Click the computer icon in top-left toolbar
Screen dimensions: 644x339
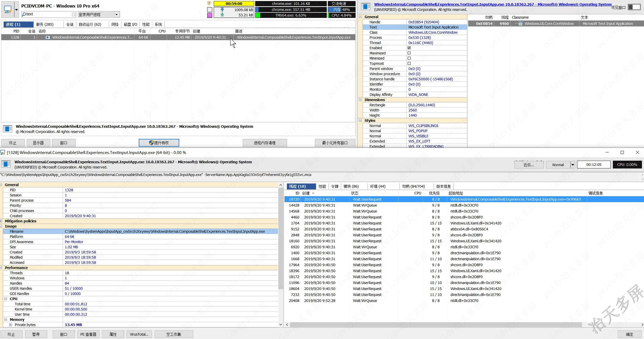click(x=7, y=9)
